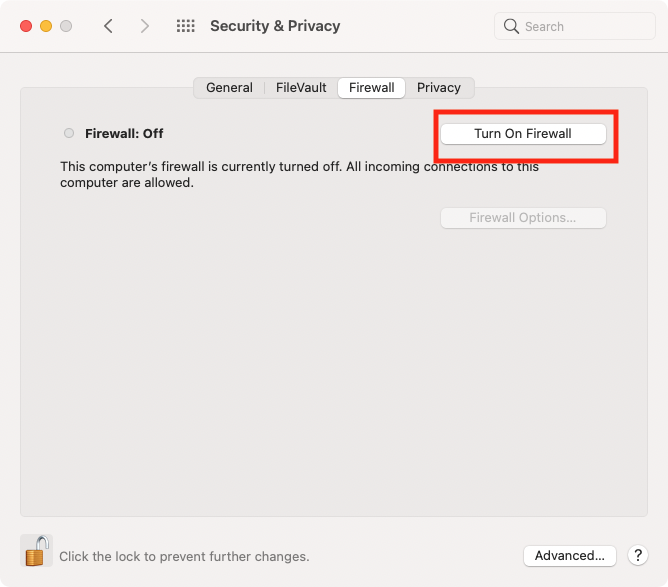Open the FileVault tab
The width and height of the screenshot is (668, 587).
[301, 88]
